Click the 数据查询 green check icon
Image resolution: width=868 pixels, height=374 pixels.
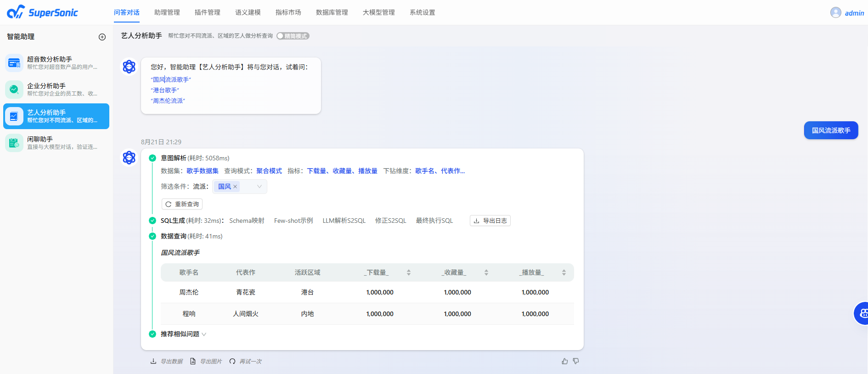(x=152, y=236)
